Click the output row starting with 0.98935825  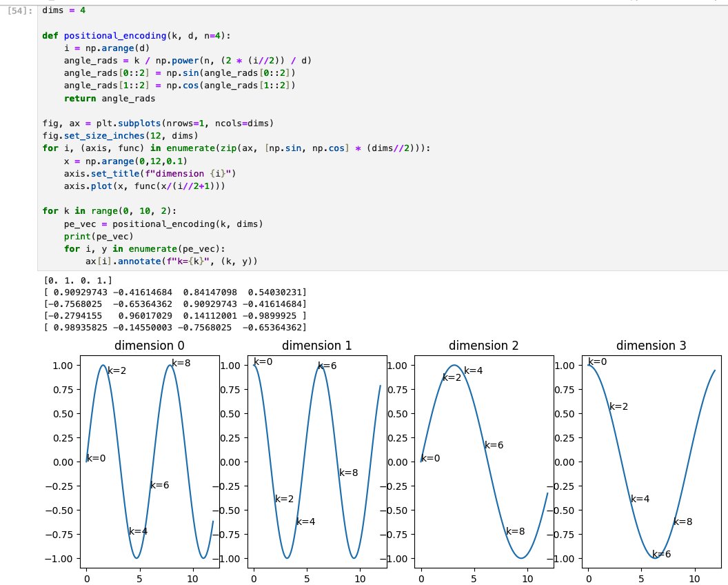click(175, 327)
